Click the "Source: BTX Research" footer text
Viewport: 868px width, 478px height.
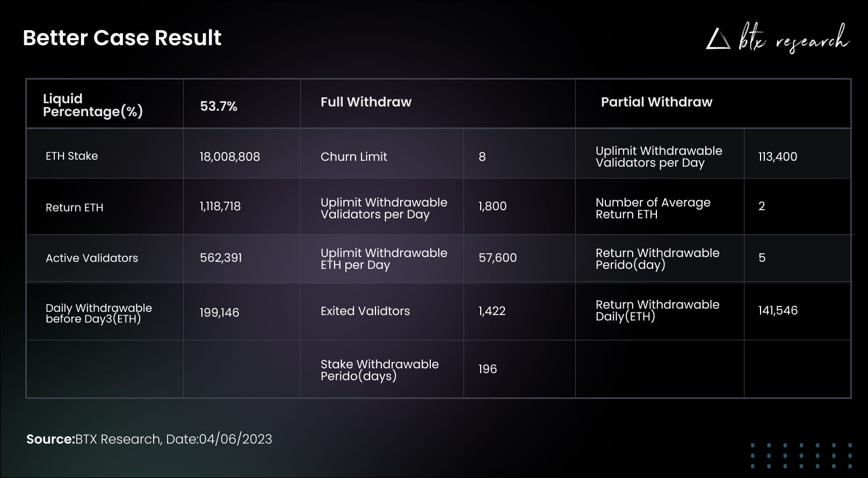(149, 439)
